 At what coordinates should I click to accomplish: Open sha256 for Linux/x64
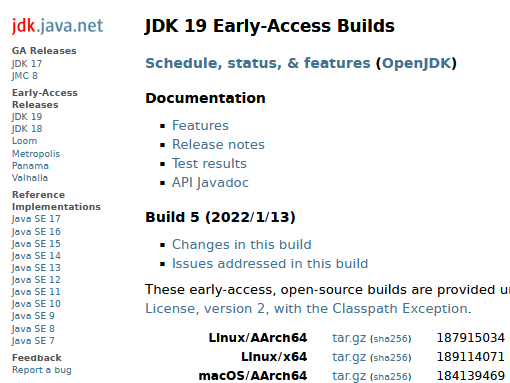pos(391,358)
